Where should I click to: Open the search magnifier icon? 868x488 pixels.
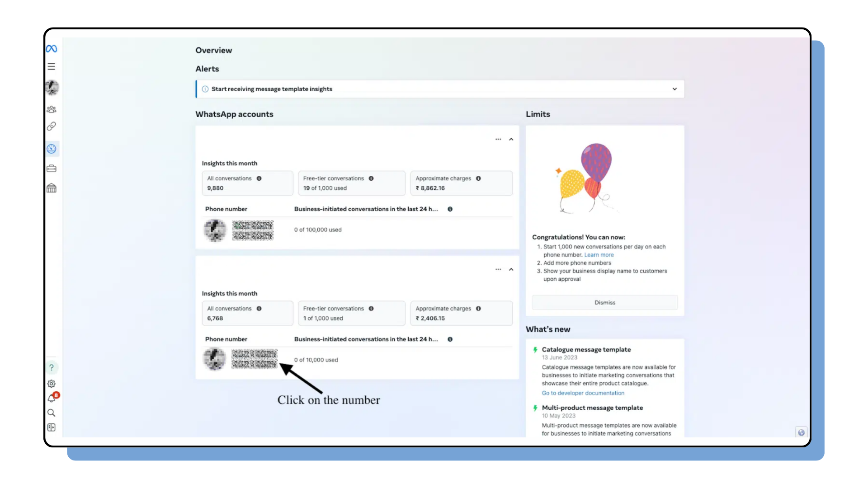[x=52, y=413]
